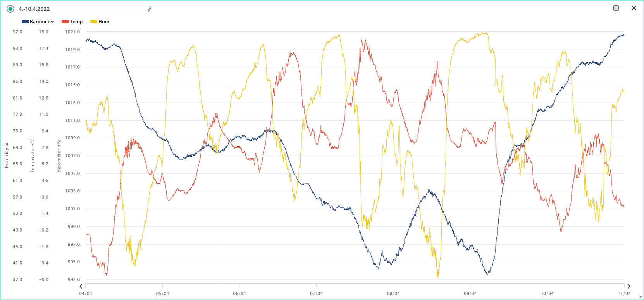Toggle the Barometer series label in the legend
The height and width of the screenshot is (300, 644).
[42, 22]
